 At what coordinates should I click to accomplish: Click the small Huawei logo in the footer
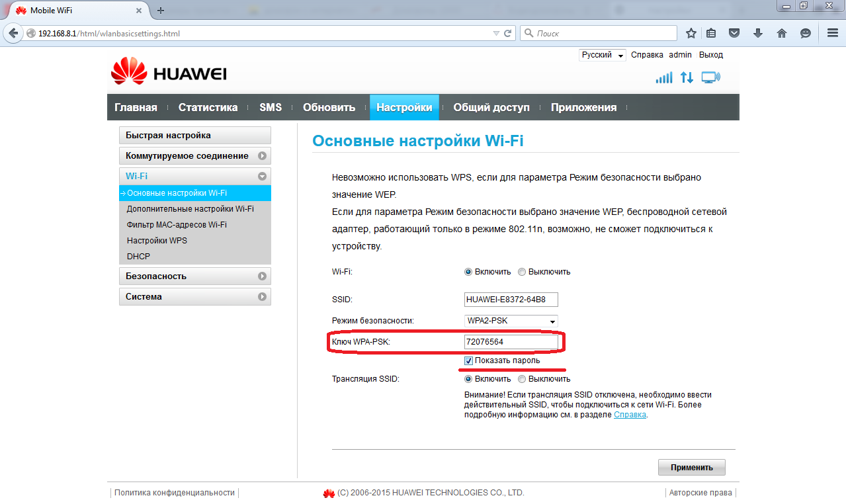(329, 493)
